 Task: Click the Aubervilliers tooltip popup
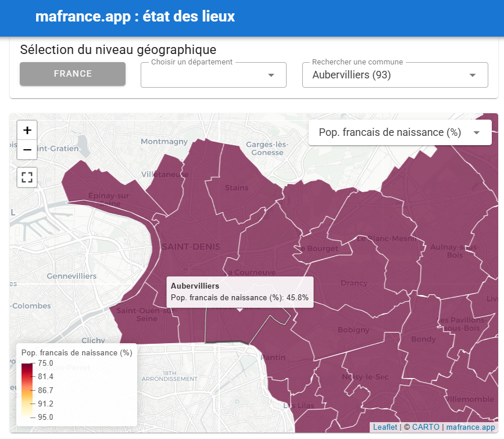coord(240,292)
